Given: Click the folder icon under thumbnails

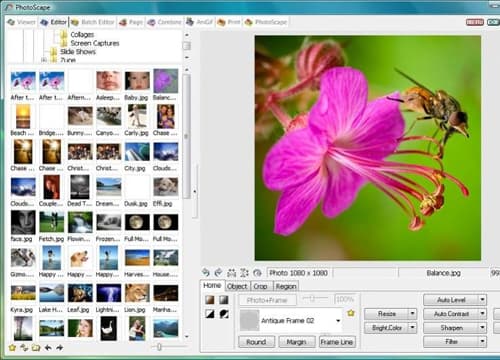Looking at the screenshot, I should click(36, 348).
